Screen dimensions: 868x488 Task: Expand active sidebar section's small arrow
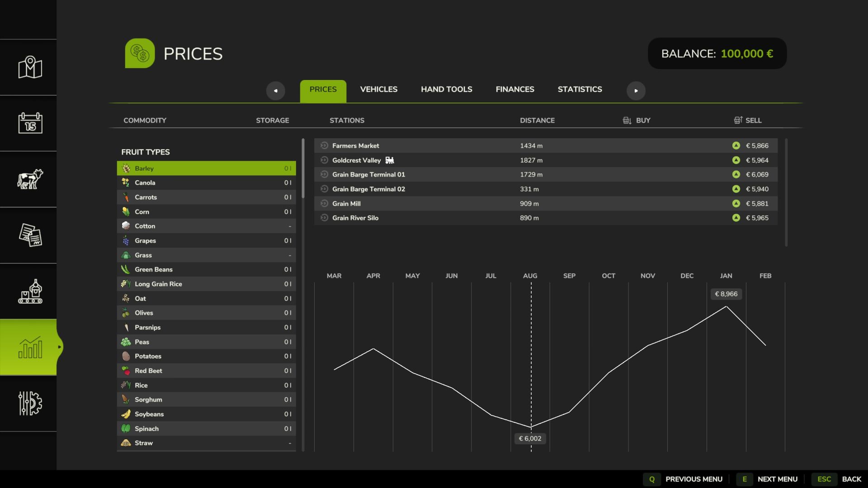click(x=59, y=347)
